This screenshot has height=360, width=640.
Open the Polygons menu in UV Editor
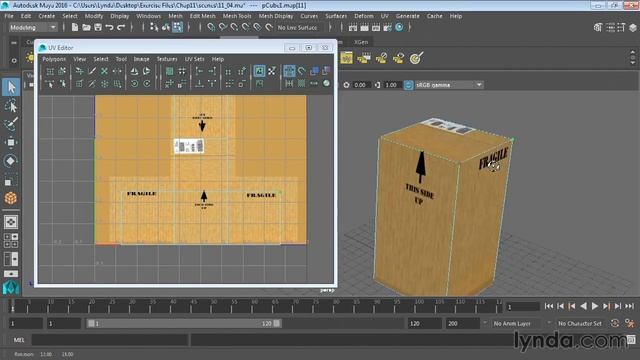tap(54, 59)
